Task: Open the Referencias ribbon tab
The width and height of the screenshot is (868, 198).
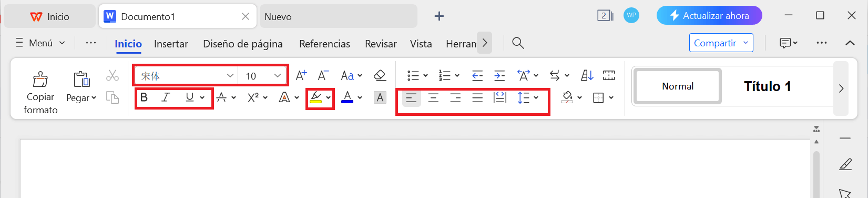Action: (x=324, y=44)
